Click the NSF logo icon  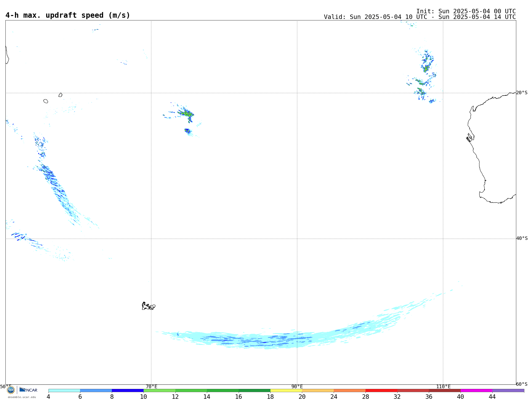pyautogui.click(x=11, y=390)
